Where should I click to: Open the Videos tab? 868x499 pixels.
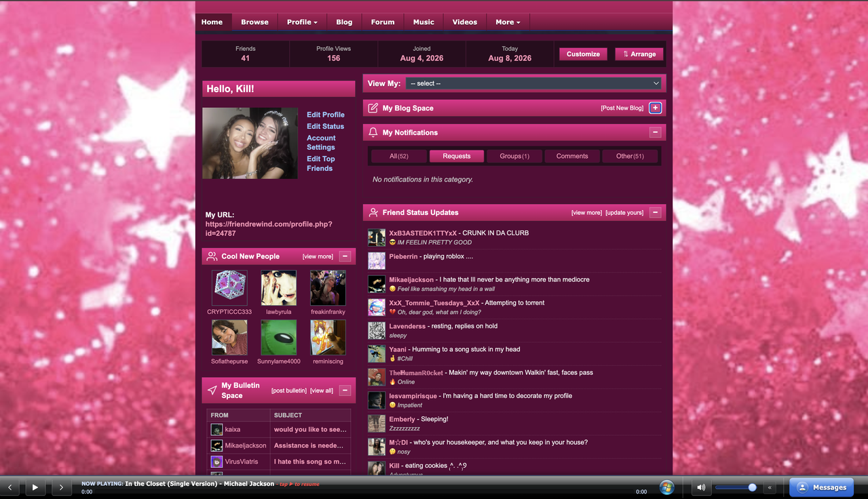465,22
